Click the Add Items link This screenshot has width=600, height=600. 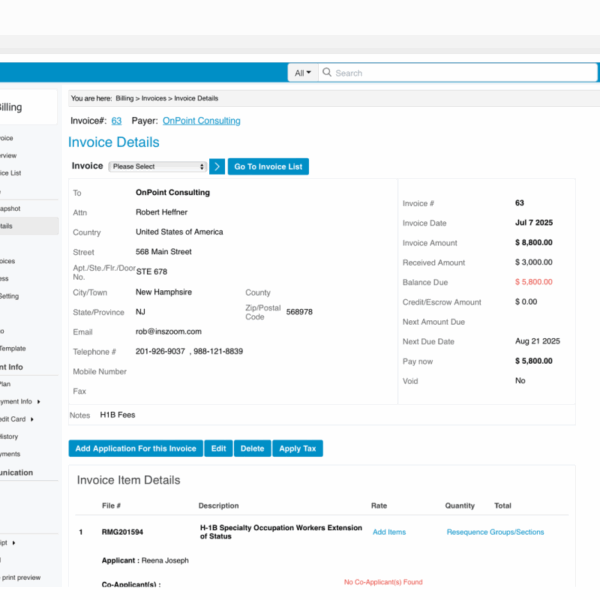pos(389,532)
